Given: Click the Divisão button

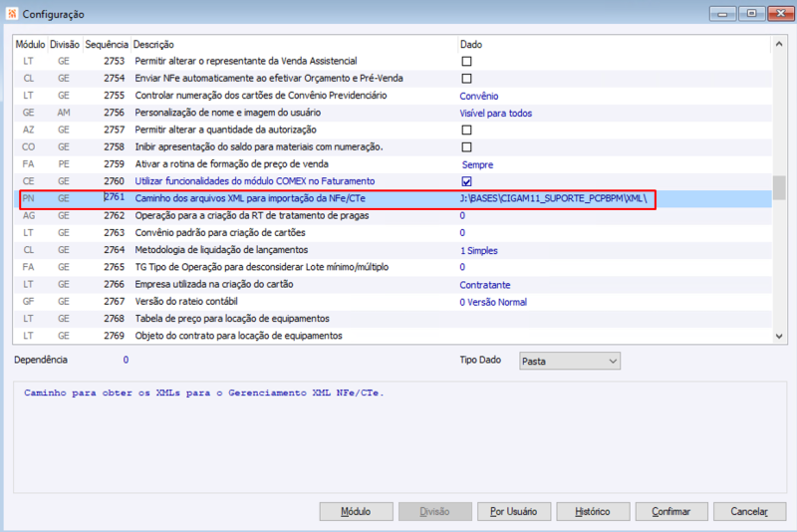Looking at the screenshot, I should (x=434, y=512).
